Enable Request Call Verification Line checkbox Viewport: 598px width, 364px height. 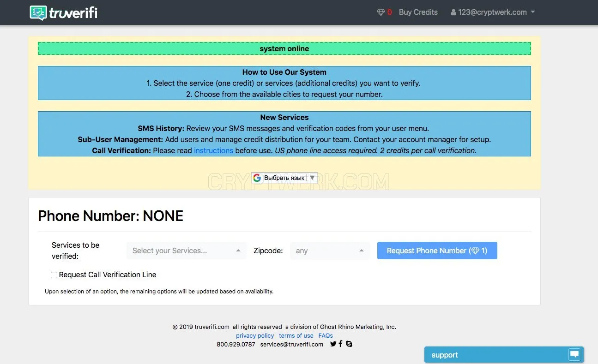pos(54,275)
